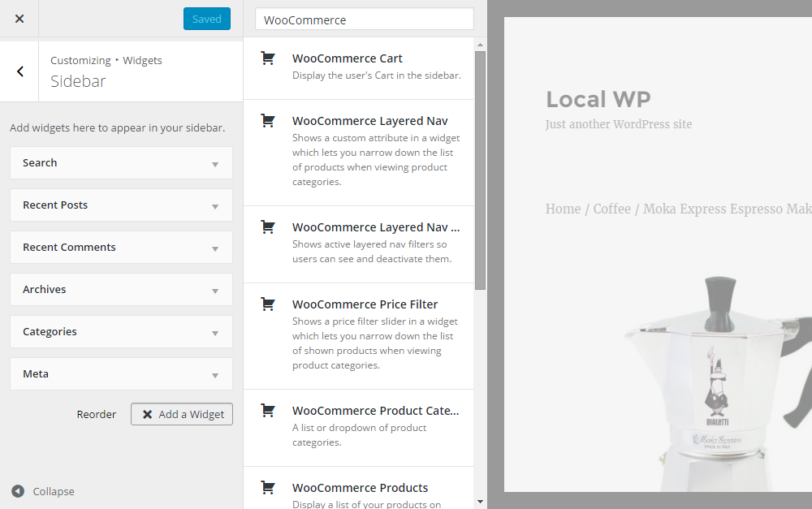
Task: Click the Saved button
Action: coord(206,18)
